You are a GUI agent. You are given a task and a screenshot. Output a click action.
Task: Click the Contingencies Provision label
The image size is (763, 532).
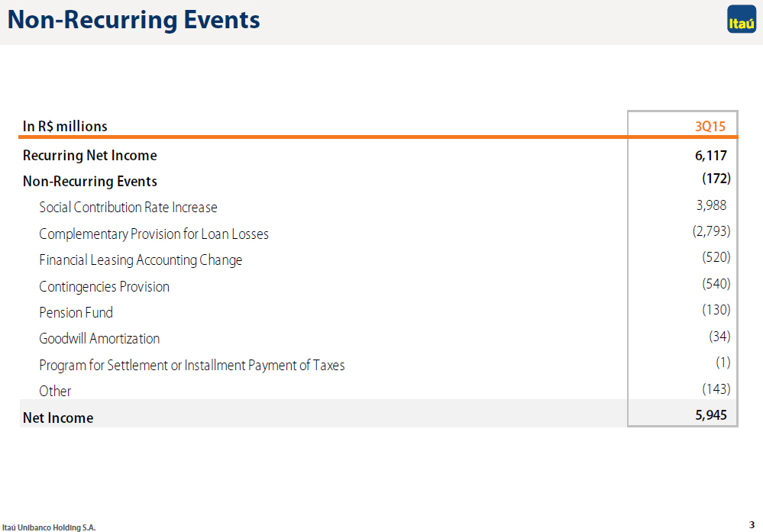(104, 286)
